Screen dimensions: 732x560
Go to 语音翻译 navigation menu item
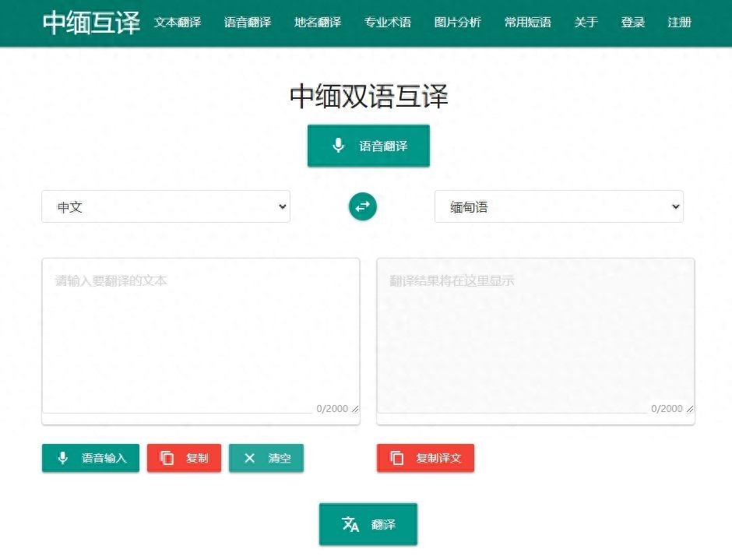(248, 23)
